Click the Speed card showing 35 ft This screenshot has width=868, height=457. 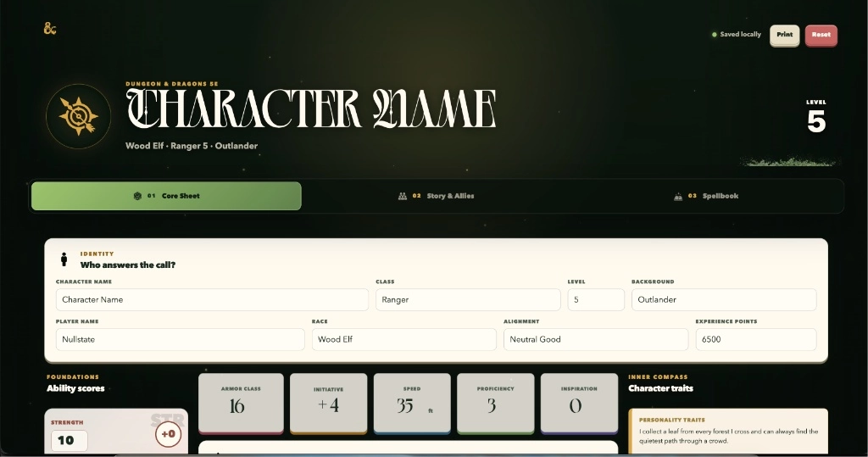pyautogui.click(x=412, y=403)
